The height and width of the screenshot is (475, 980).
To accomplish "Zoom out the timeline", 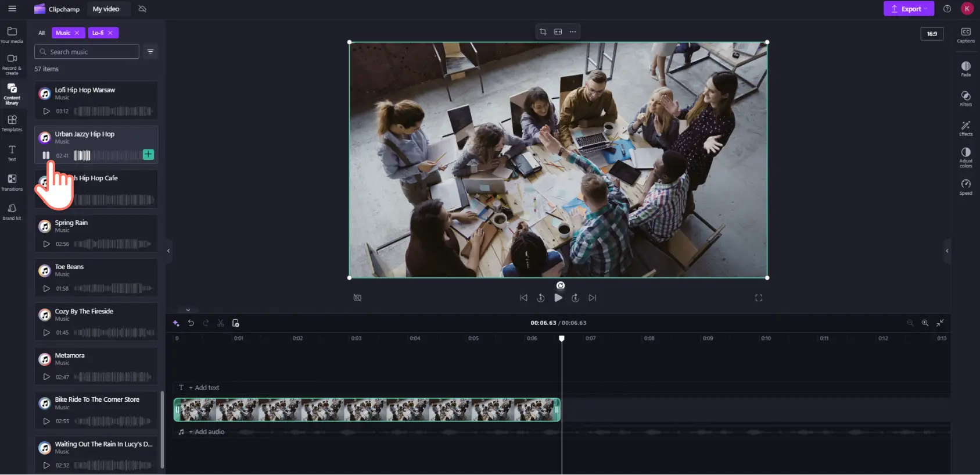I will point(910,323).
